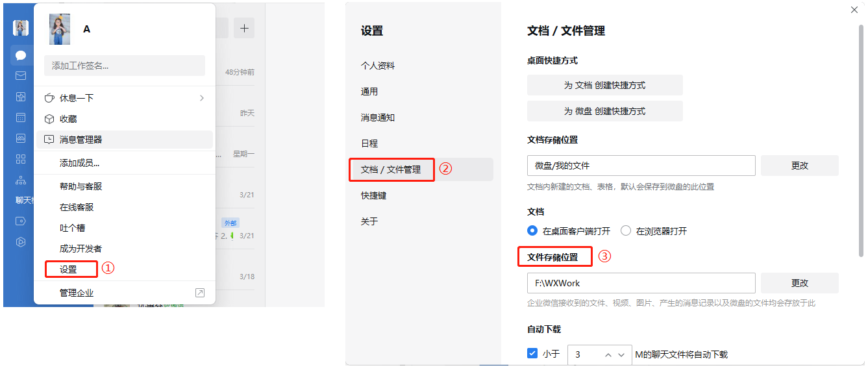Open the picture-frame icon below the calendar
This screenshot has width=868, height=383.
pyautogui.click(x=21, y=138)
